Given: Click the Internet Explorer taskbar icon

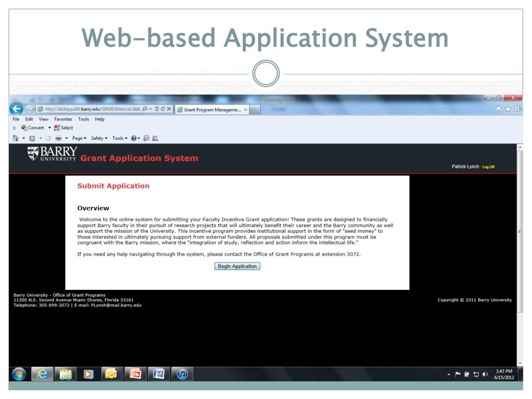Looking at the screenshot, I should (42, 374).
